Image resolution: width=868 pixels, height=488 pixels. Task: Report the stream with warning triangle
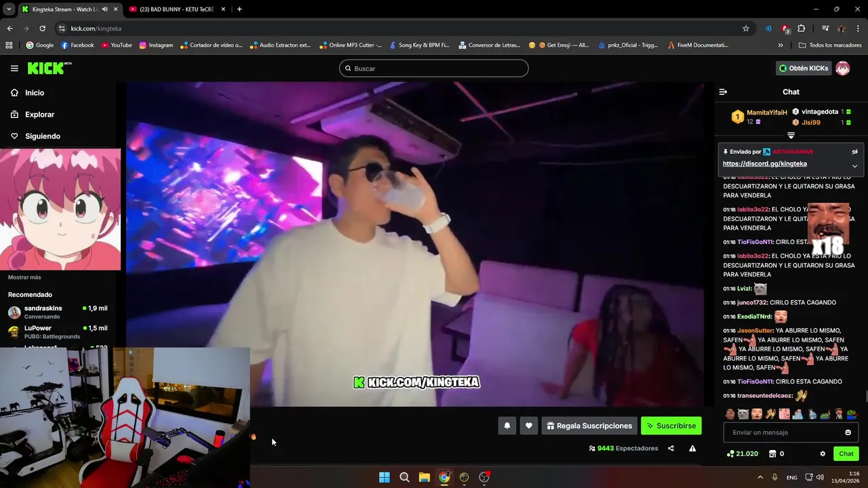[692, 448]
